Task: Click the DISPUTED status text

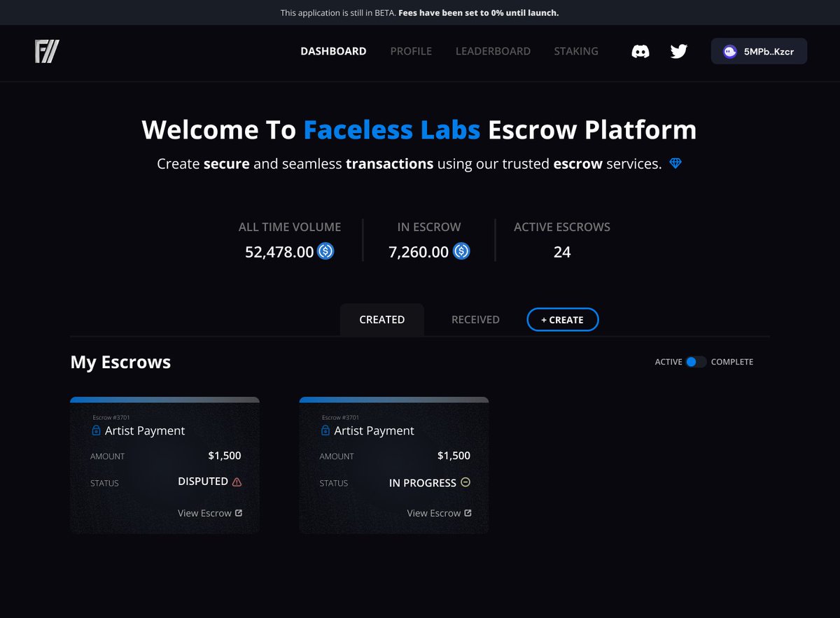Action: pyautogui.click(x=203, y=482)
